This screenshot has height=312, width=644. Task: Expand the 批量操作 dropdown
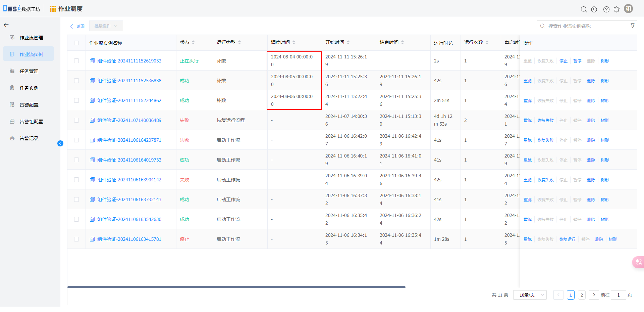click(106, 26)
